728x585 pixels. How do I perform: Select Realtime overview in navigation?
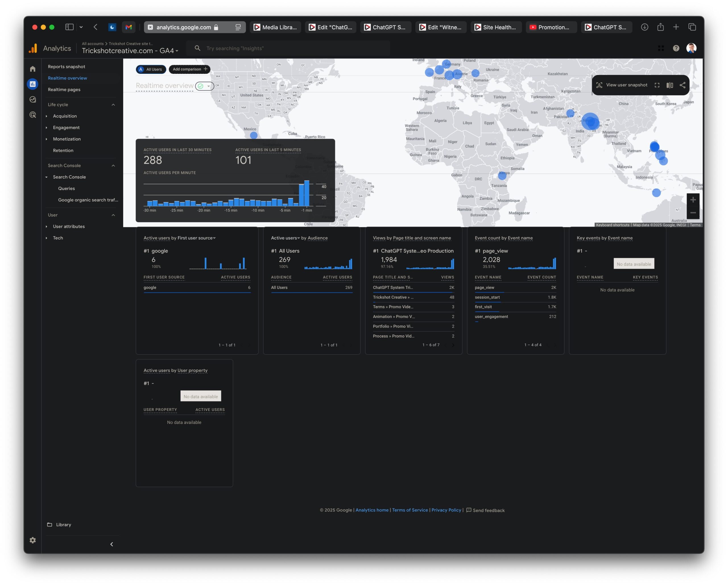coord(67,78)
